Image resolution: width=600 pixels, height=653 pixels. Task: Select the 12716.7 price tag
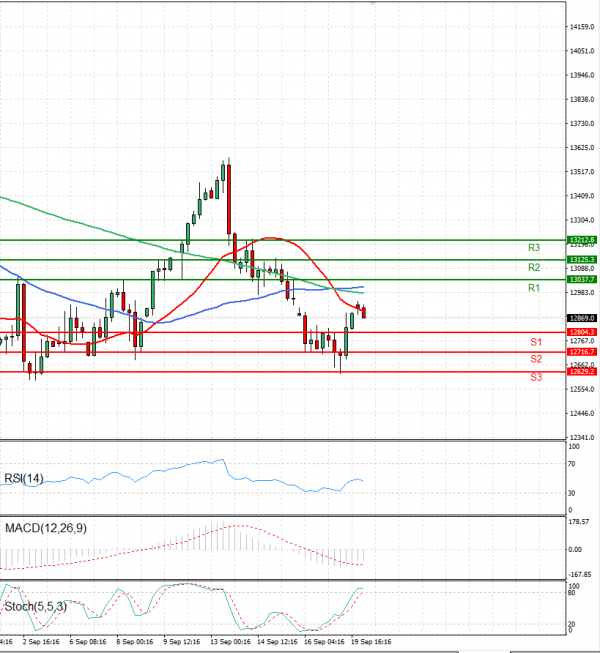coord(582,352)
